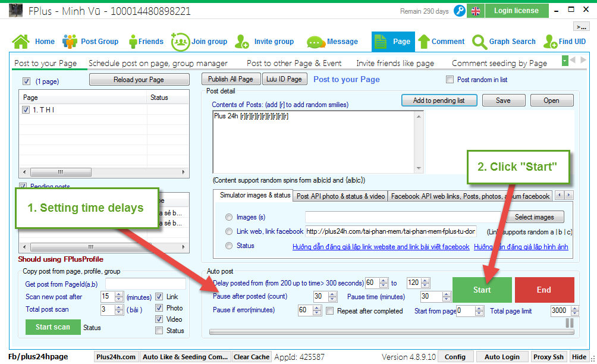Click the auto post progress bar
This screenshot has height=364, width=597.
pos(392,332)
